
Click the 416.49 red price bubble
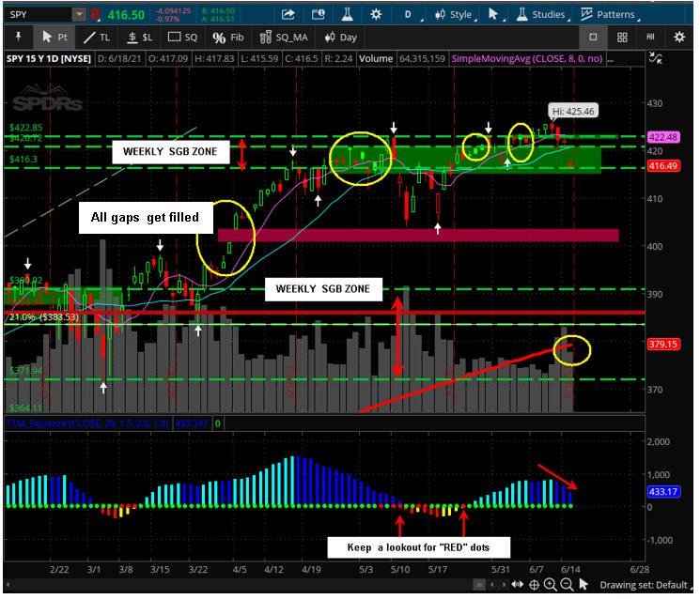pyautogui.click(x=664, y=166)
